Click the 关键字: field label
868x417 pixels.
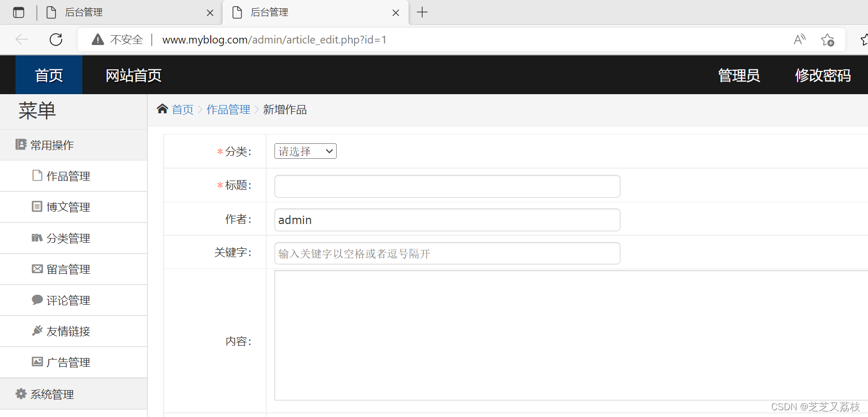click(x=233, y=252)
